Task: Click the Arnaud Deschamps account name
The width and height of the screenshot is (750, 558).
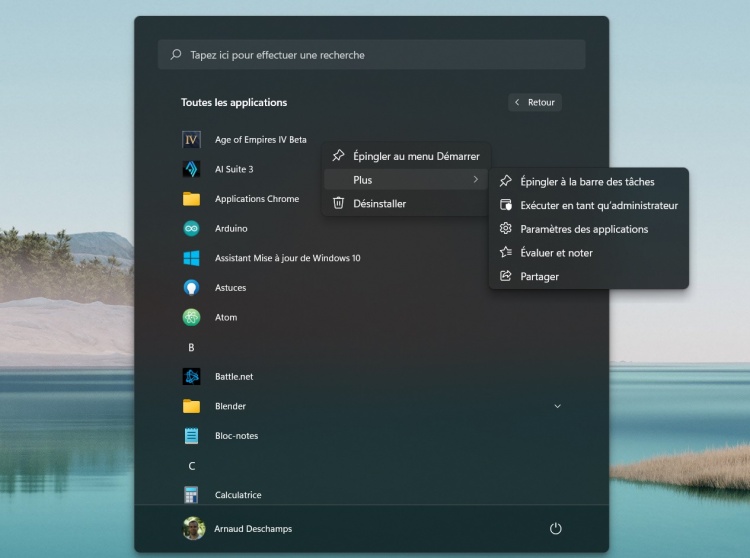Action: 253,529
